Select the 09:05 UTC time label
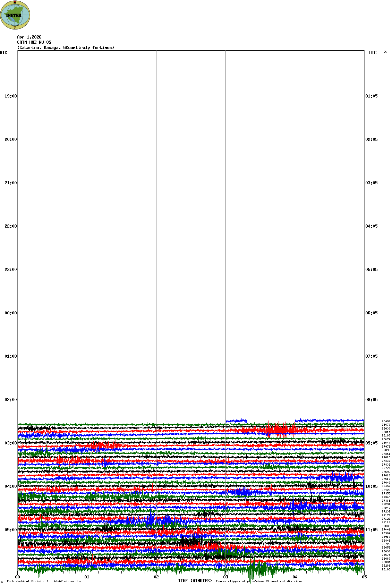This screenshot has width=392, height=586. coord(371,443)
